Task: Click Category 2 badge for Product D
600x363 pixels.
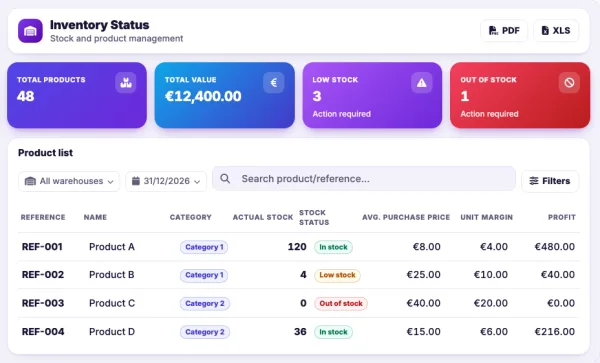Action: coord(205,332)
